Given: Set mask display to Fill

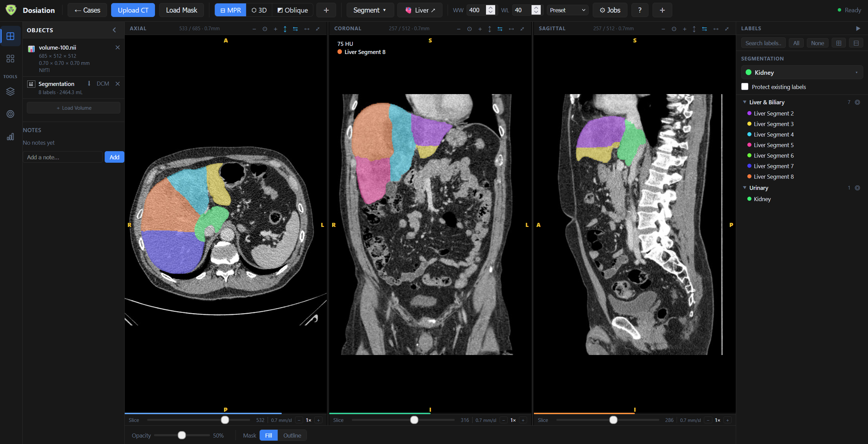Looking at the screenshot, I should [268, 436].
